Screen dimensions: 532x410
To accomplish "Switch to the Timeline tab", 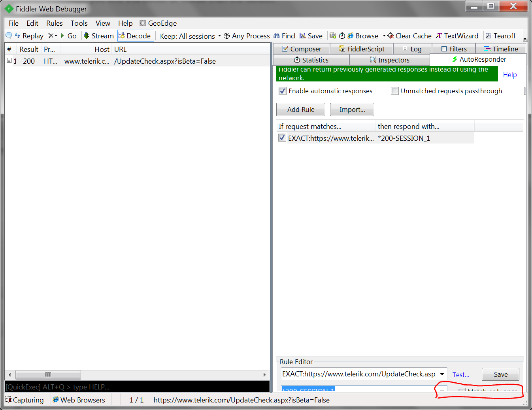I will (x=501, y=49).
